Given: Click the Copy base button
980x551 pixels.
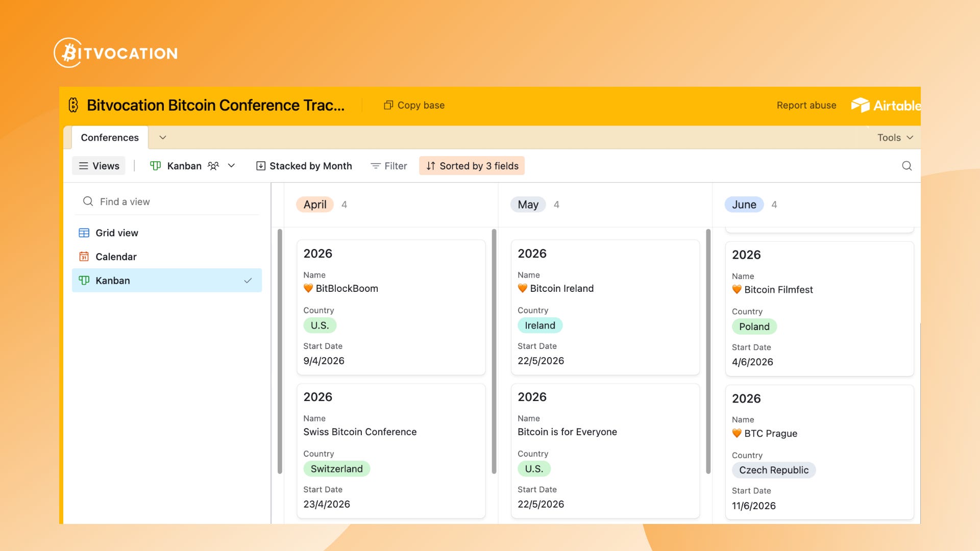Looking at the screenshot, I should [x=414, y=105].
